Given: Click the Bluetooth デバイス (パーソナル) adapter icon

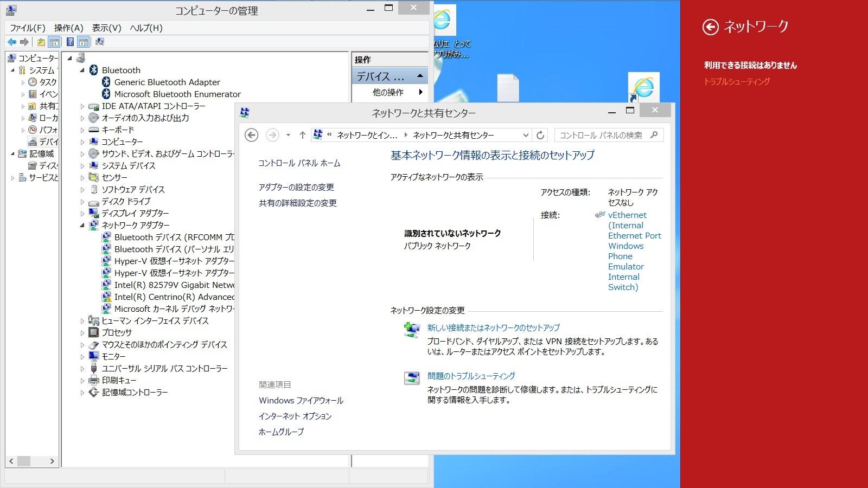Looking at the screenshot, I should [x=106, y=249].
